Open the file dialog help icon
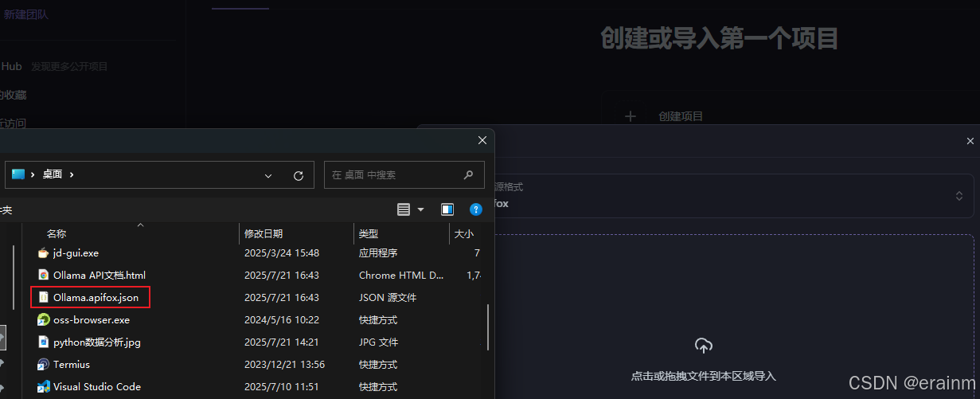 (476, 209)
